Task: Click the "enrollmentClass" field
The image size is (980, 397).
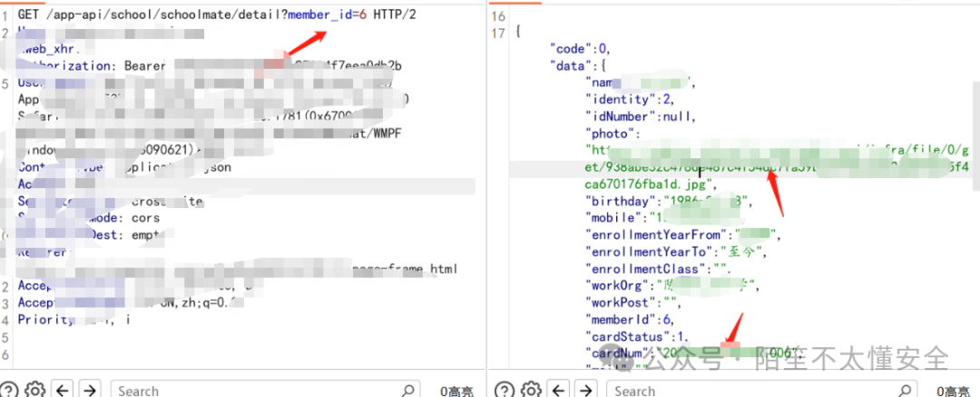Action: 658,269
